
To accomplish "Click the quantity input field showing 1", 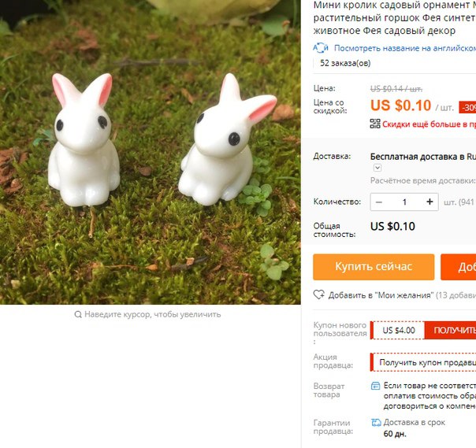I will pyautogui.click(x=404, y=202).
